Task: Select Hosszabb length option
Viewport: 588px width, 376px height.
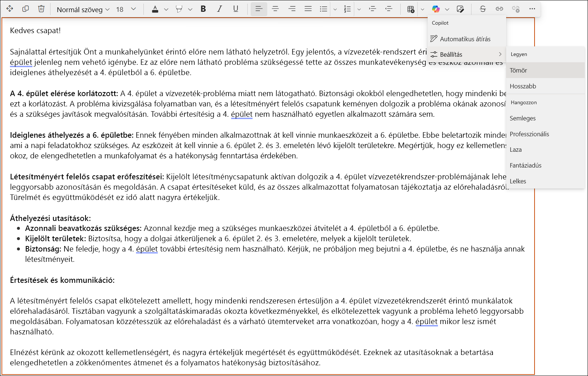Action: pos(546,86)
